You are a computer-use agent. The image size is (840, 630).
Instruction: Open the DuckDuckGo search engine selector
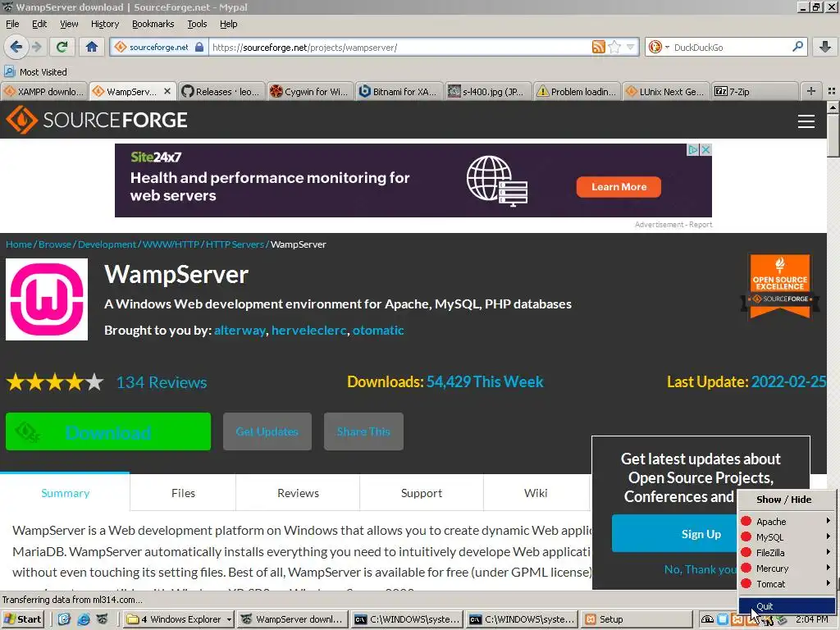coord(659,47)
